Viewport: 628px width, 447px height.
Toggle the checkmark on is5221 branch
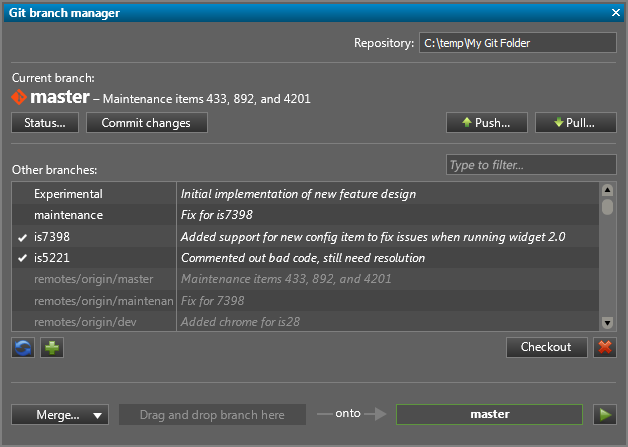(22, 258)
